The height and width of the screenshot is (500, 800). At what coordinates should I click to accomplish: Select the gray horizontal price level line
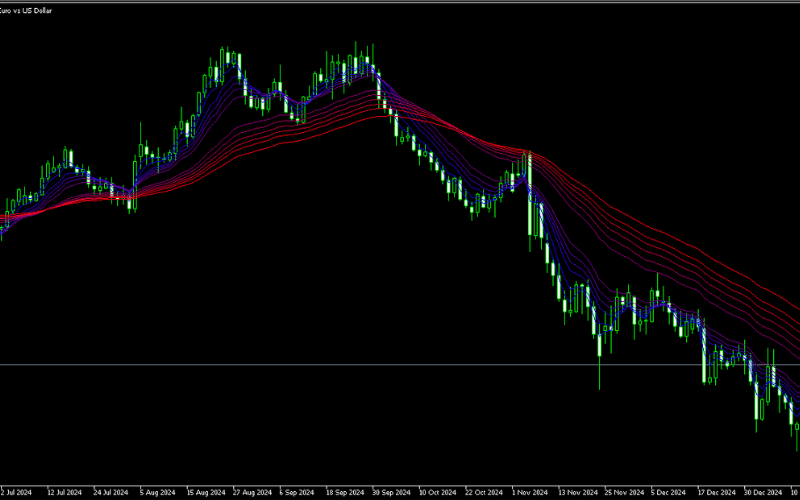tap(300, 364)
